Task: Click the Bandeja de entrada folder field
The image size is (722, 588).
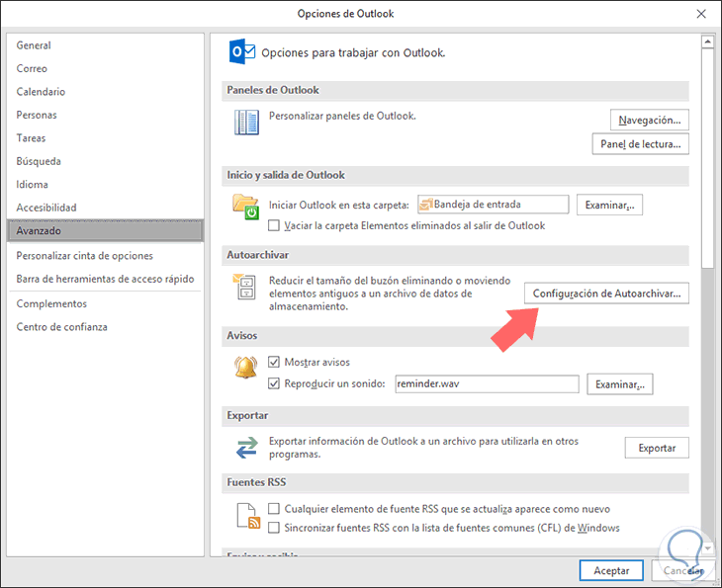Action: [494, 205]
